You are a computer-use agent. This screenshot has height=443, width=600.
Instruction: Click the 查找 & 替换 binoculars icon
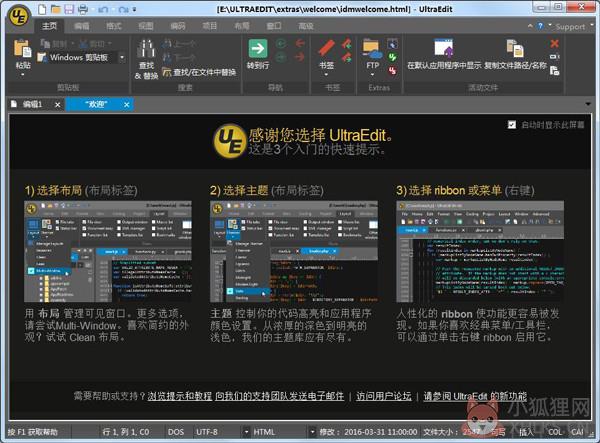point(146,49)
